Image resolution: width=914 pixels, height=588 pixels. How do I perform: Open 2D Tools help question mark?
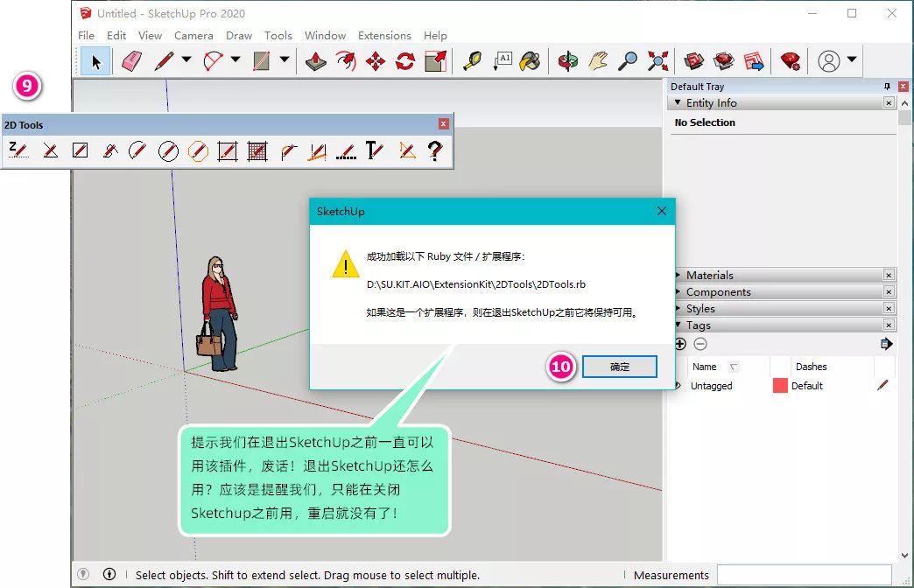coord(435,150)
